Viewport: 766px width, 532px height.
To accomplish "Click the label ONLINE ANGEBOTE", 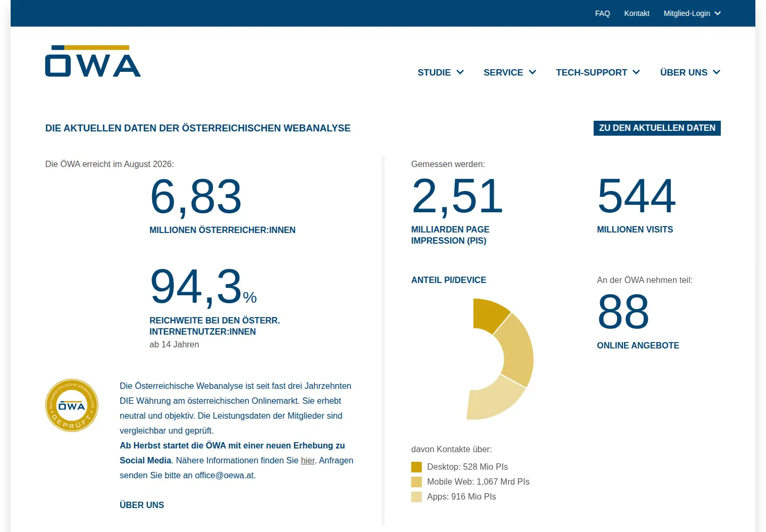I will click(638, 345).
